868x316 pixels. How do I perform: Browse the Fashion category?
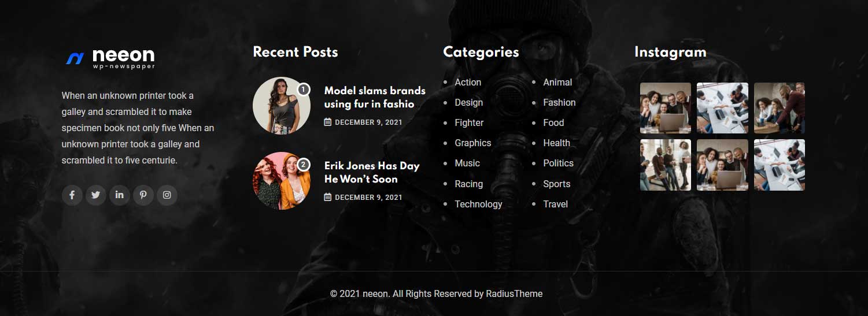click(559, 103)
